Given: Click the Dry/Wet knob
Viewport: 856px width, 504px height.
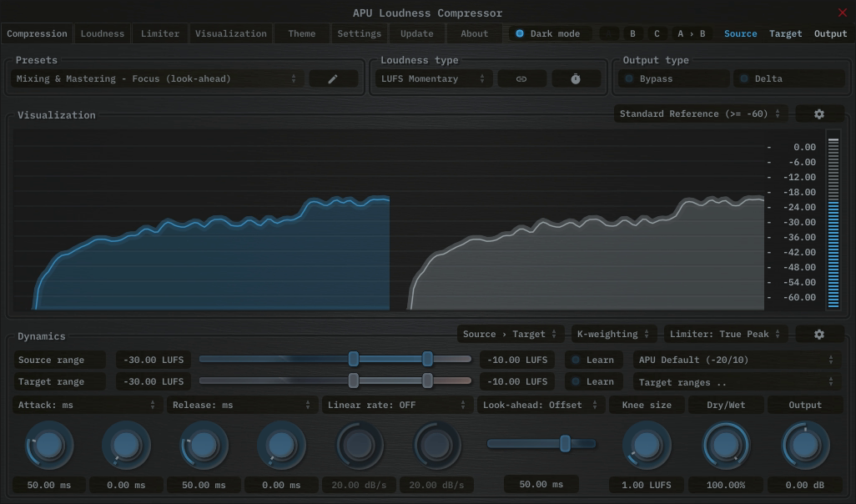Looking at the screenshot, I should [726, 445].
